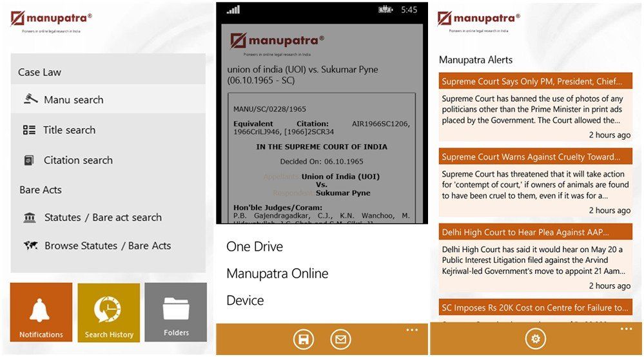644x357 pixels.
Task: Click the book icon beside Citation search
Action: click(29, 160)
